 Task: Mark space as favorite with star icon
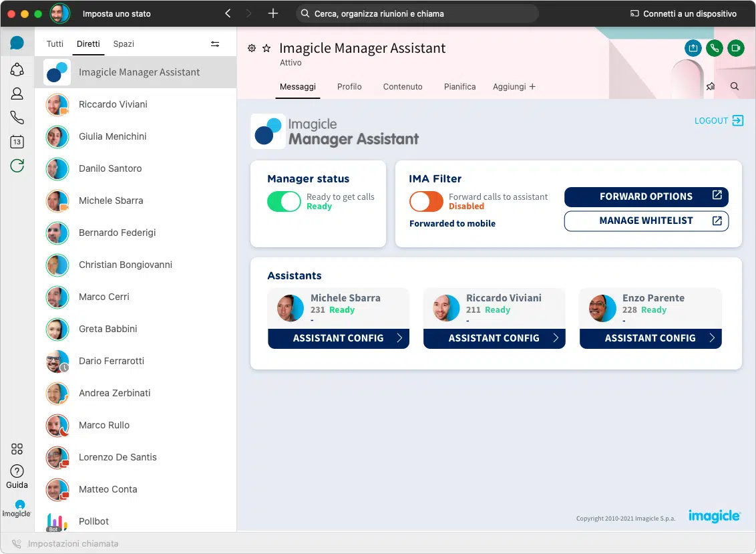[266, 48]
